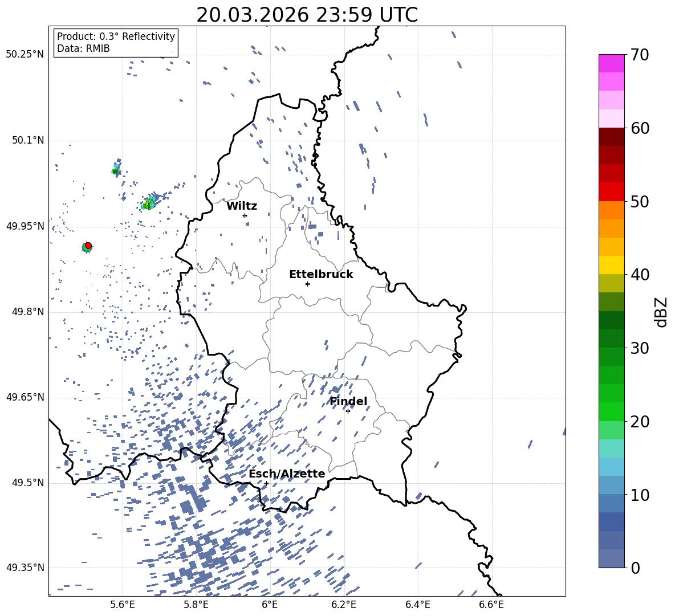Click the yellow colorbar segment above 40
The width and height of the screenshot is (675, 616).
(611, 265)
